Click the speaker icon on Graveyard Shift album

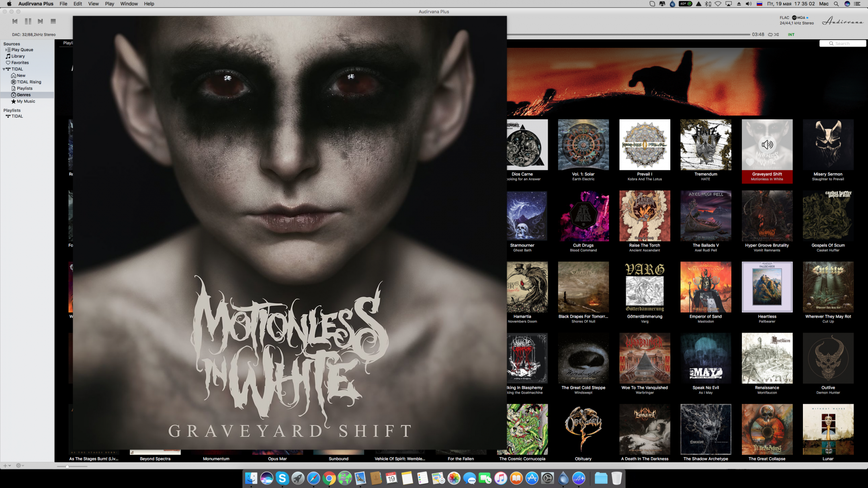tap(767, 145)
